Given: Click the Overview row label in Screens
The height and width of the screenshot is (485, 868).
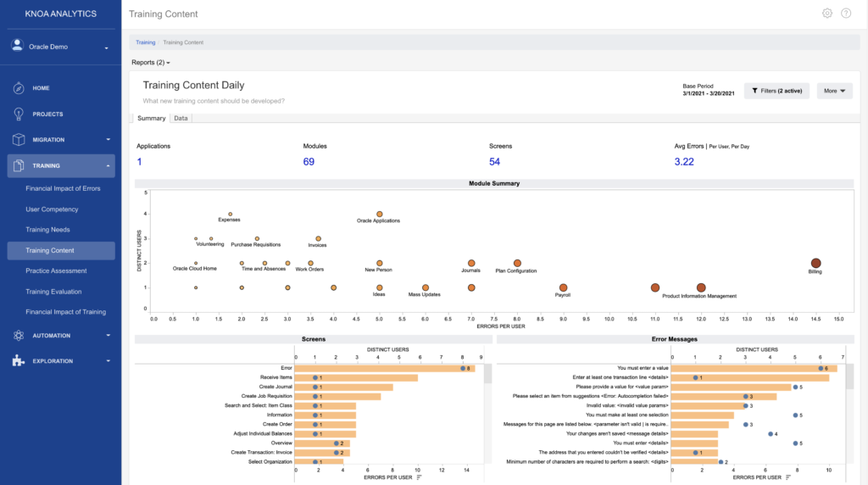Looking at the screenshot, I should coord(281,443).
